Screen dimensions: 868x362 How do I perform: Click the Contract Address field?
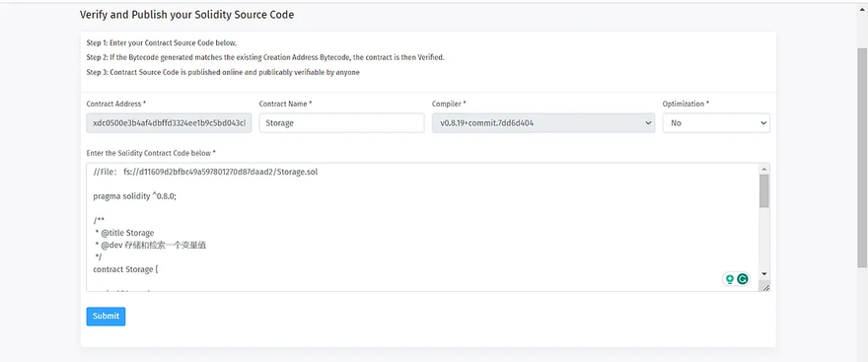point(169,123)
